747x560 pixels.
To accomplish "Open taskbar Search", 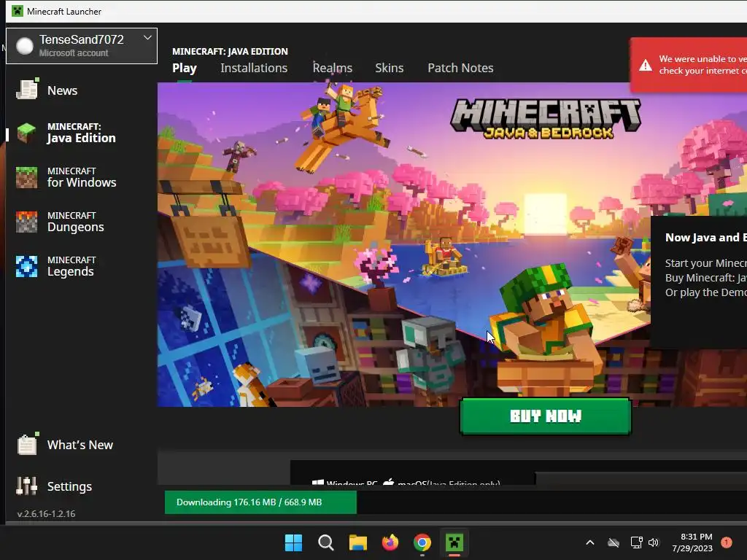I will click(326, 542).
